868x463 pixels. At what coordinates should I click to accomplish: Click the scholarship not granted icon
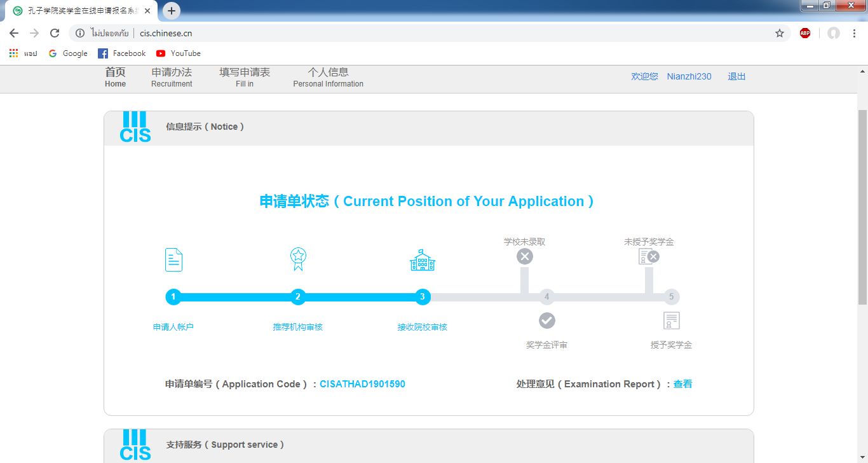click(x=649, y=256)
